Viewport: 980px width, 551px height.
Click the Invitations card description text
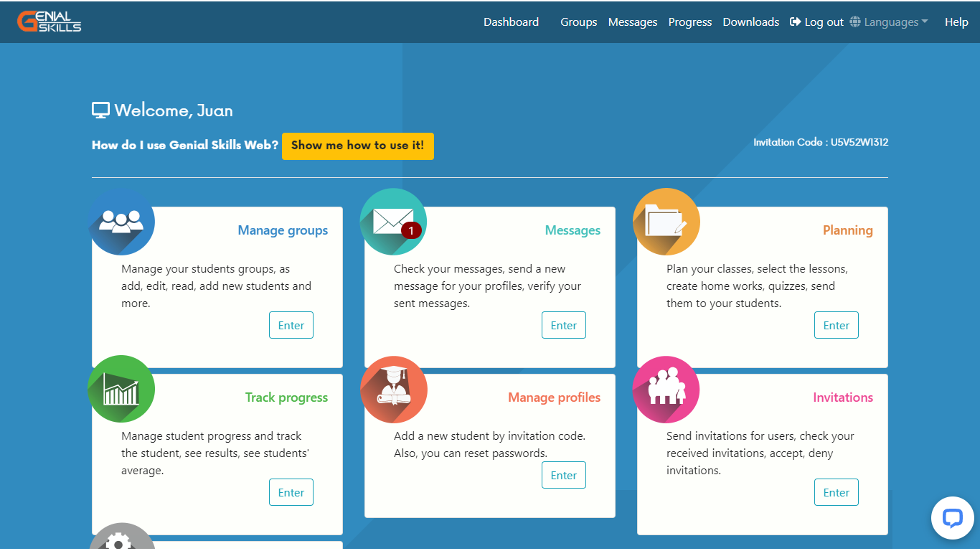[x=760, y=453]
